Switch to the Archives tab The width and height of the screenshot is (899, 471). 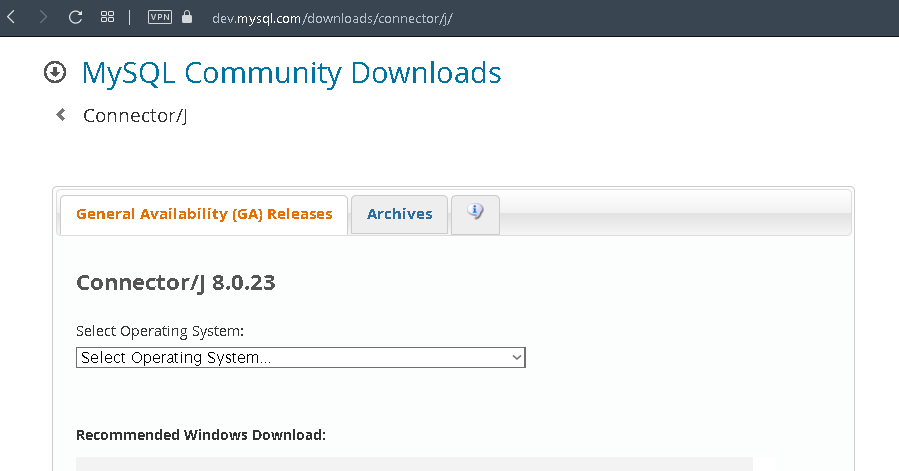[400, 215]
